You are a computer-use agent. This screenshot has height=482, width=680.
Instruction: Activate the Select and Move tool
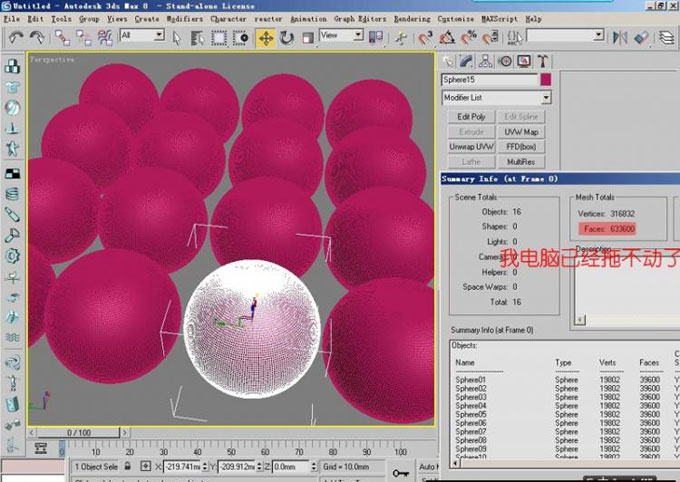[266, 37]
